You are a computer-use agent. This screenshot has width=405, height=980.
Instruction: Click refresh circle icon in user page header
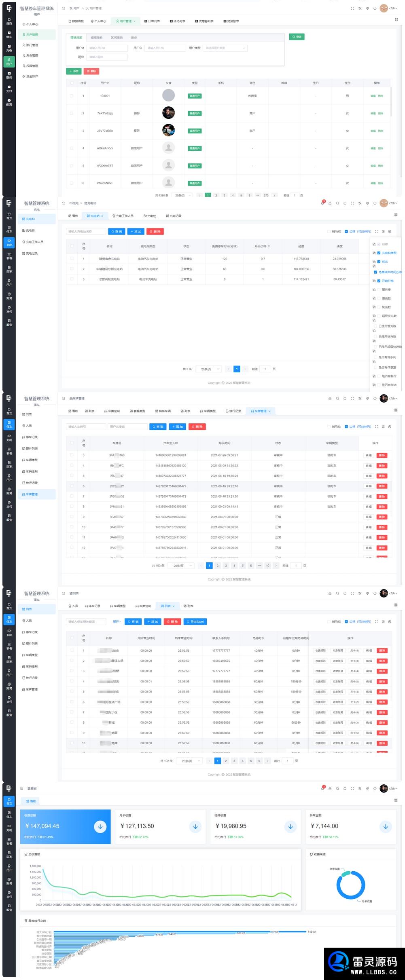pyautogui.click(x=375, y=8)
